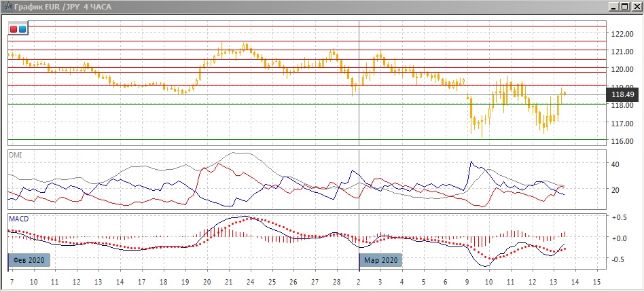Click the current price label 118.49
644x292 pixels.
[x=623, y=95]
